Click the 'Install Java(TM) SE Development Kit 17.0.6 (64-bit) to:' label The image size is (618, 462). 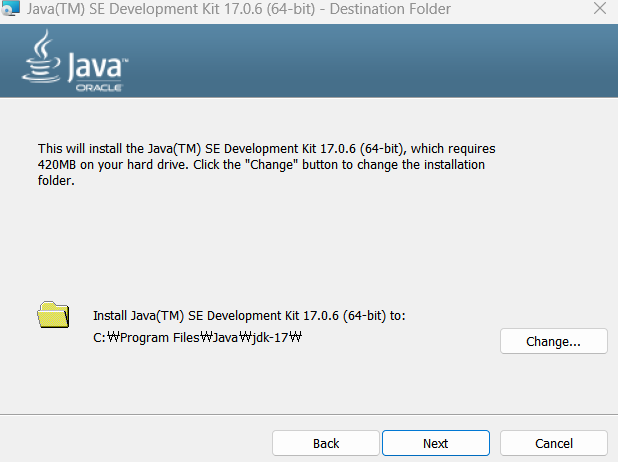249,316
